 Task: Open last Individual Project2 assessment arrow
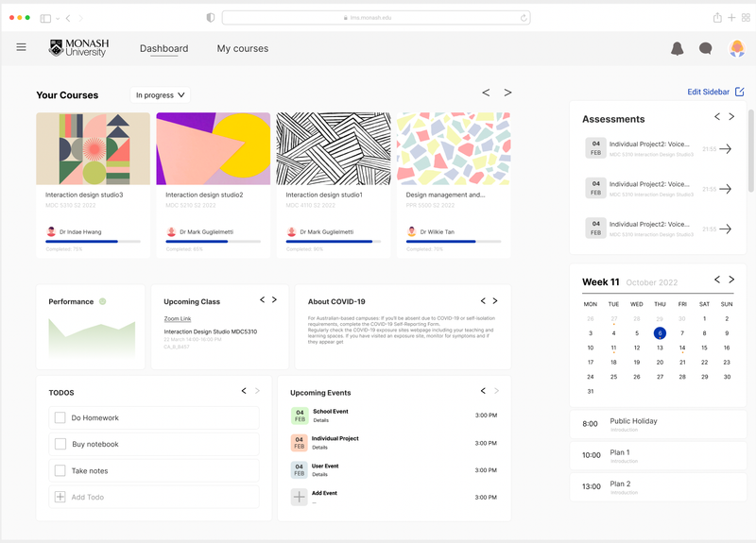[x=725, y=229]
